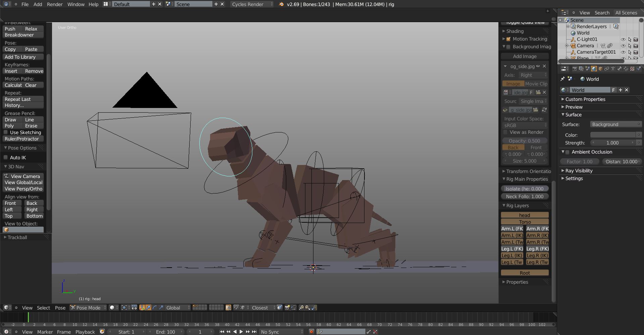Viewport: 644px width, 335px height.
Task: Click the snap magnet icon in 3D header
Action: point(236,308)
